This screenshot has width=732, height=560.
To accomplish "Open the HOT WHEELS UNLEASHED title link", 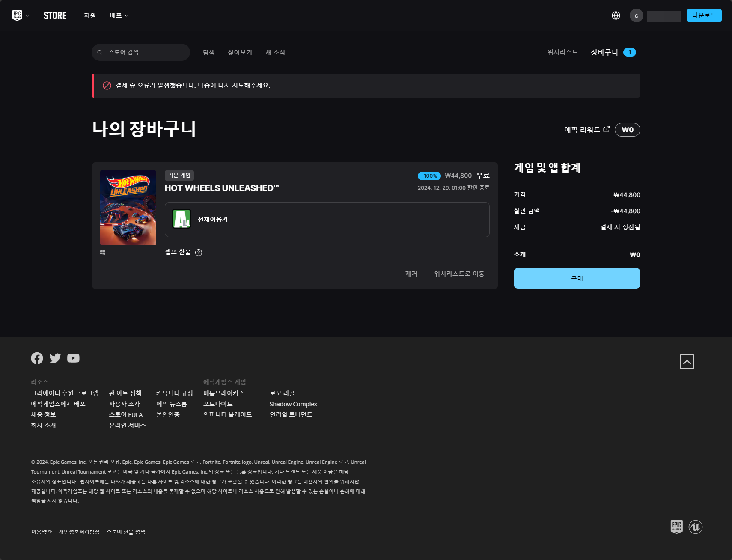I will (x=222, y=188).
